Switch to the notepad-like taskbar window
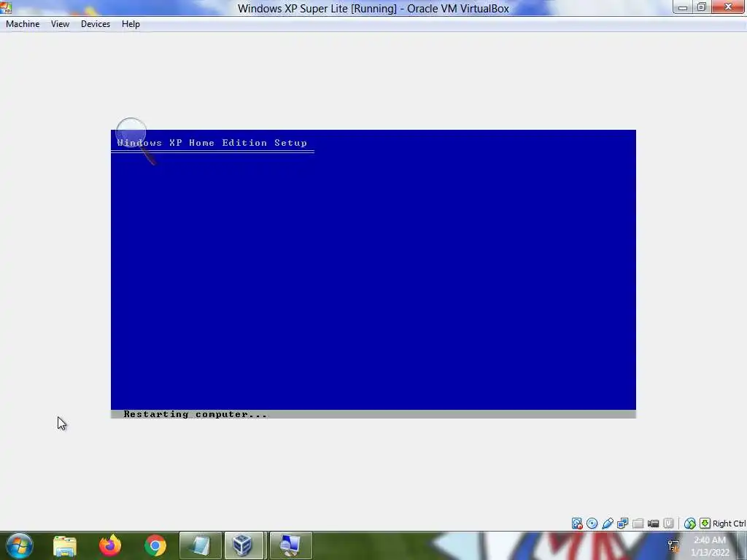This screenshot has width=747, height=560. click(200, 545)
